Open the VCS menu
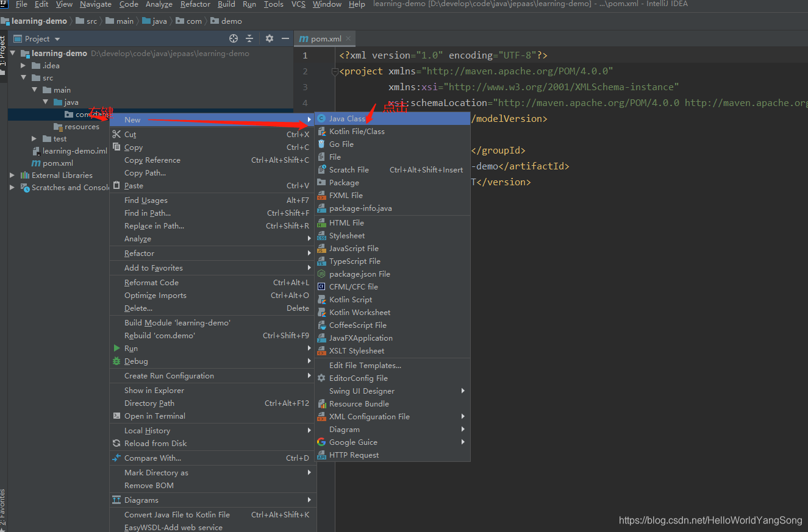Image resolution: width=808 pixels, height=532 pixels. [298, 4]
